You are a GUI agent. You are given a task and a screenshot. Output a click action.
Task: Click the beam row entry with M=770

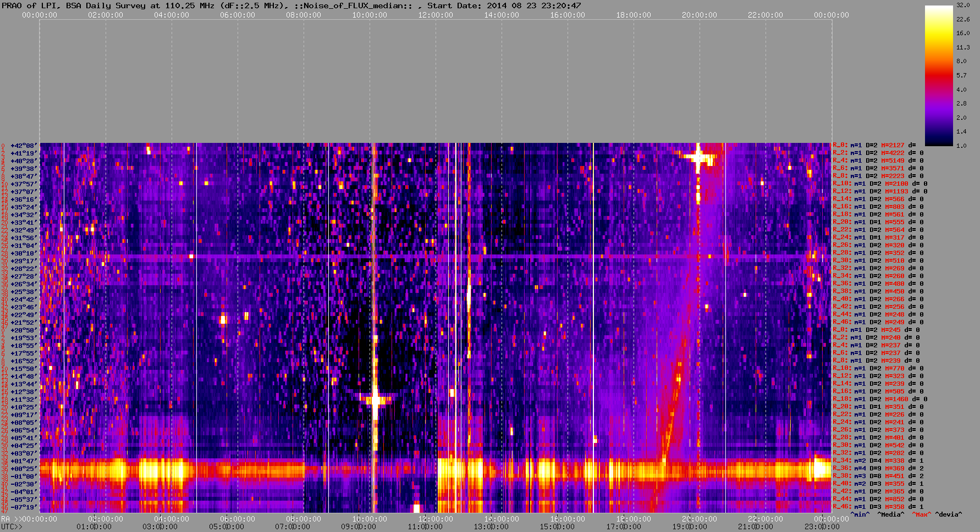pos(878,369)
